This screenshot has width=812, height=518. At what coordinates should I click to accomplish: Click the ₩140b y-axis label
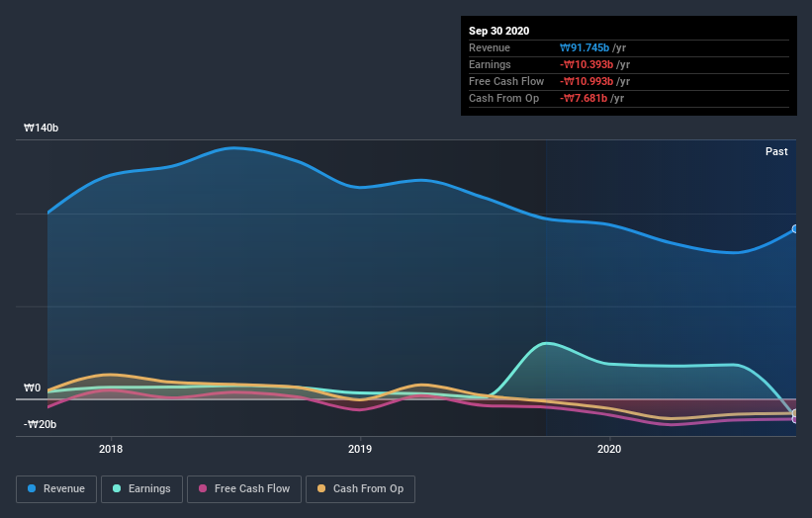click(x=41, y=128)
